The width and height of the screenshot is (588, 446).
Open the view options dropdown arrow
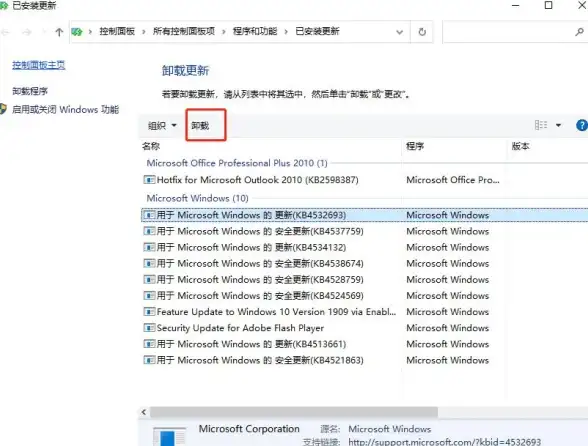point(558,125)
